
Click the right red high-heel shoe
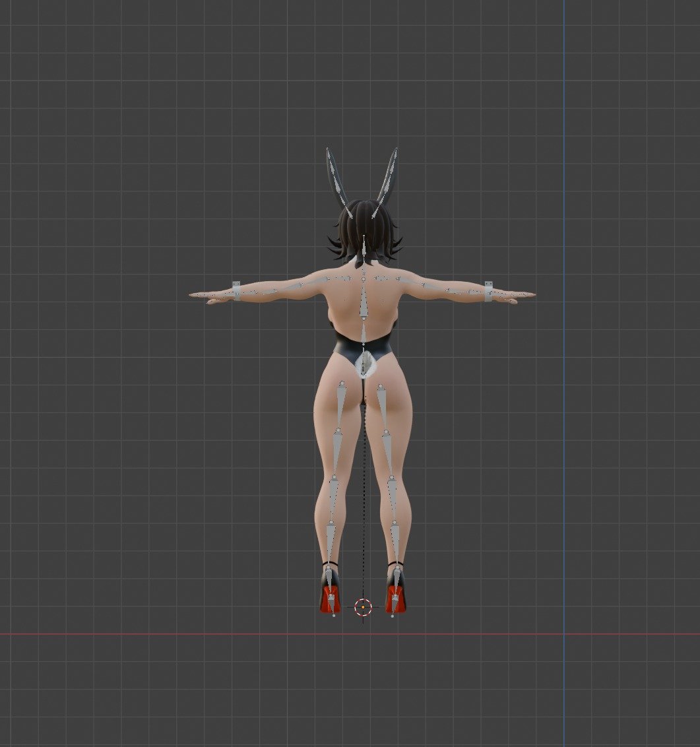396,592
